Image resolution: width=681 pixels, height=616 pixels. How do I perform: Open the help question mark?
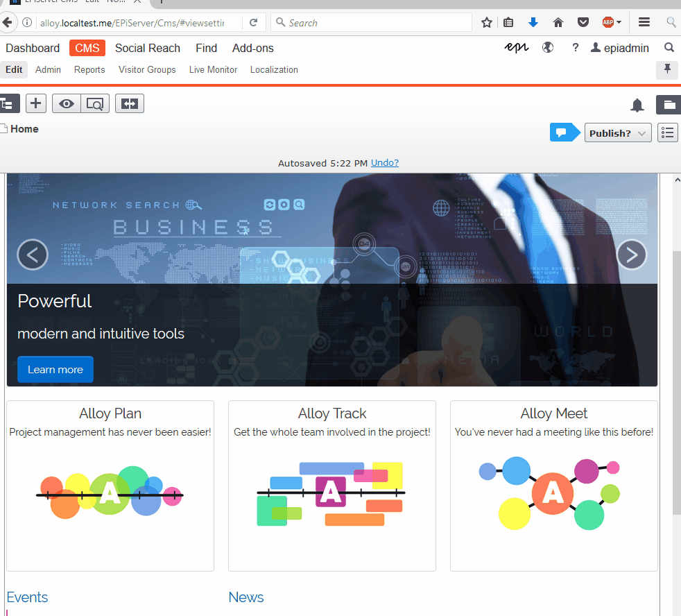[x=576, y=48]
